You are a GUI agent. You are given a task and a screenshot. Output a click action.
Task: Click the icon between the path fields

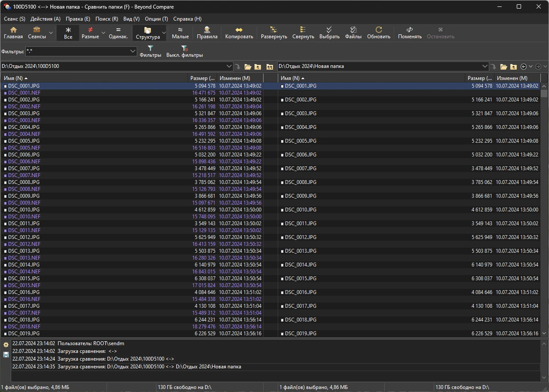click(270, 67)
